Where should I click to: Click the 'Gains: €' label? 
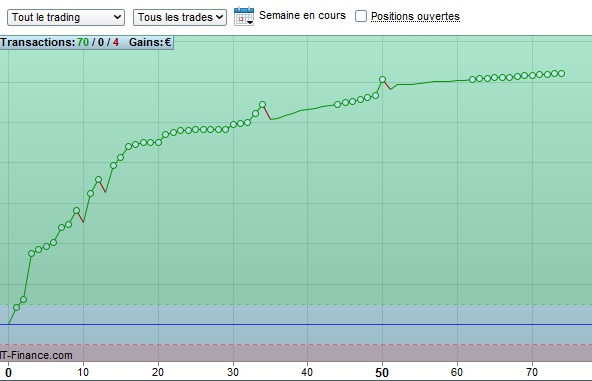point(150,42)
